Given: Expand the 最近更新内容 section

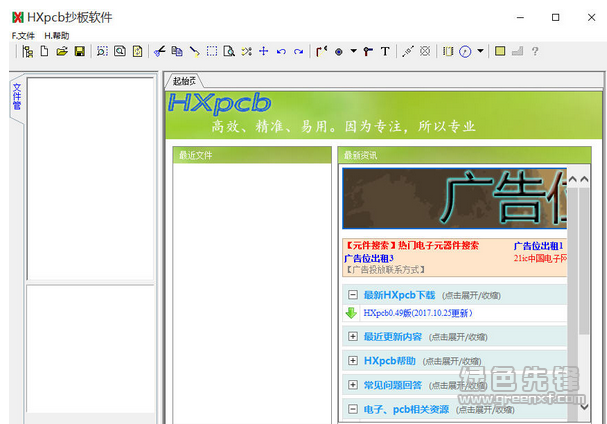Looking at the screenshot, I should coord(352,336).
